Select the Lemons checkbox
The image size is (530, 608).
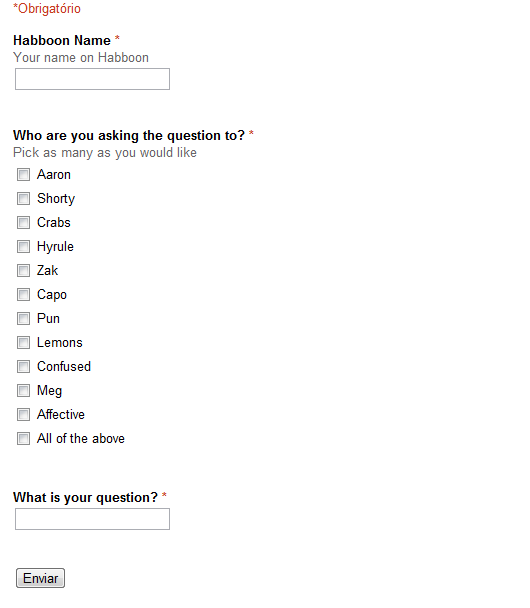tap(23, 343)
